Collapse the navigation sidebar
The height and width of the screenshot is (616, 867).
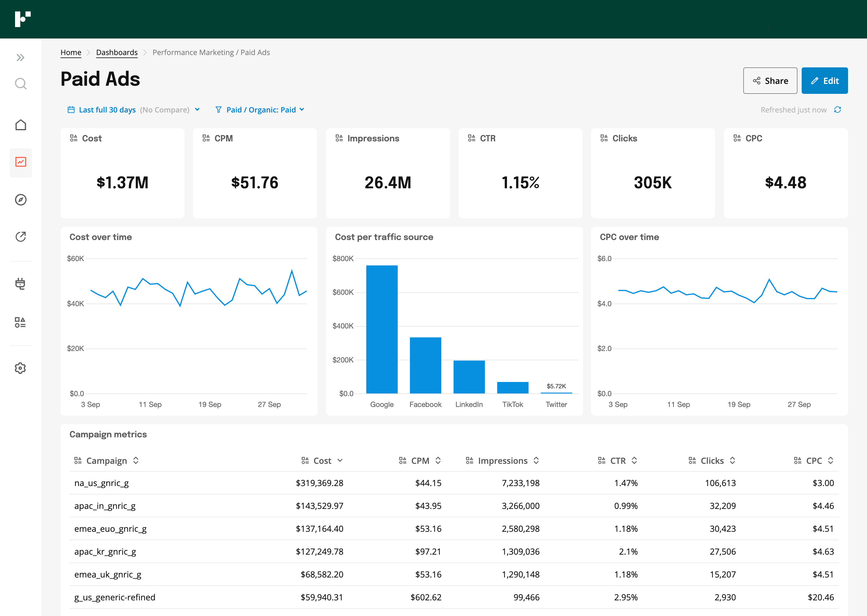tap(20, 57)
